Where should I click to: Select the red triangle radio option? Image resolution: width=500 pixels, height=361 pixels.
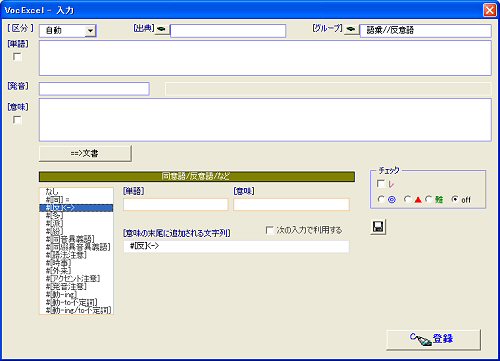pos(407,199)
